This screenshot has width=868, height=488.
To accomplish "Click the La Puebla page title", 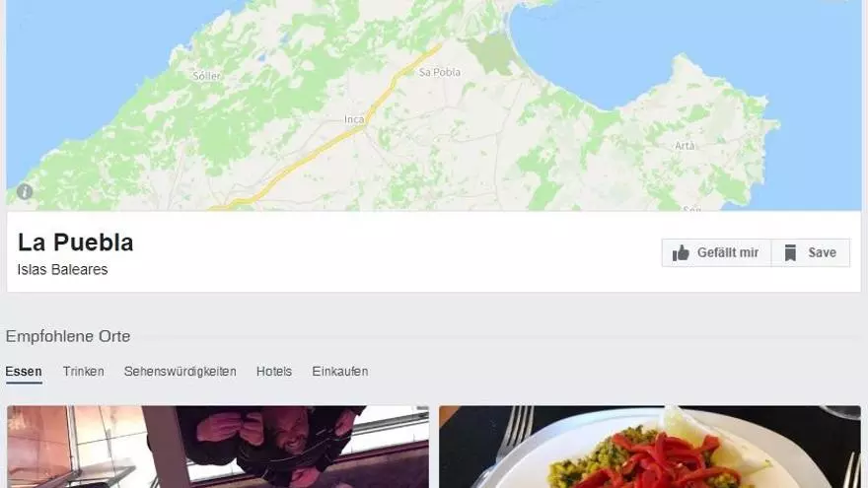I will coord(75,243).
